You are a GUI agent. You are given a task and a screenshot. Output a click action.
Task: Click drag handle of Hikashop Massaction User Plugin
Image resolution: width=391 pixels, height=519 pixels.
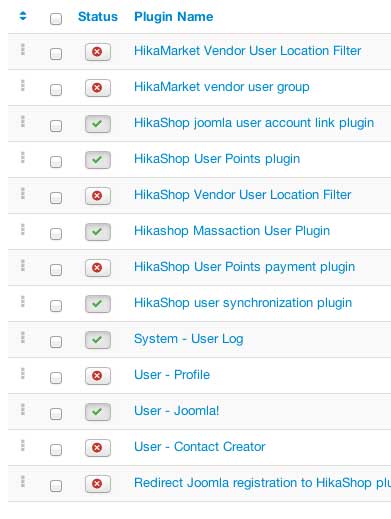23,229
